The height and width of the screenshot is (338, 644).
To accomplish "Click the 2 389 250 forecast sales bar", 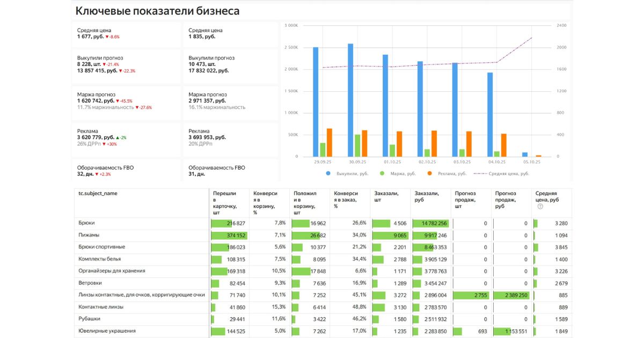I will point(510,295).
